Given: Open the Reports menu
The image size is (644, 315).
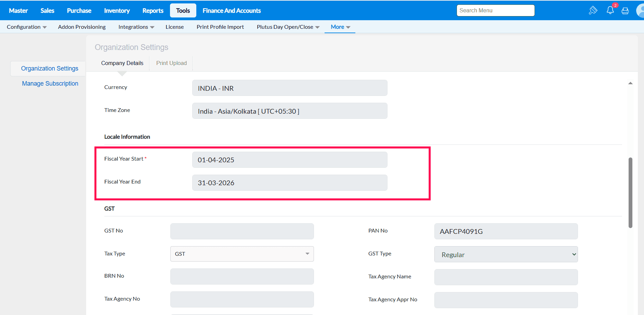Looking at the screenshot, I should [153, 11].
